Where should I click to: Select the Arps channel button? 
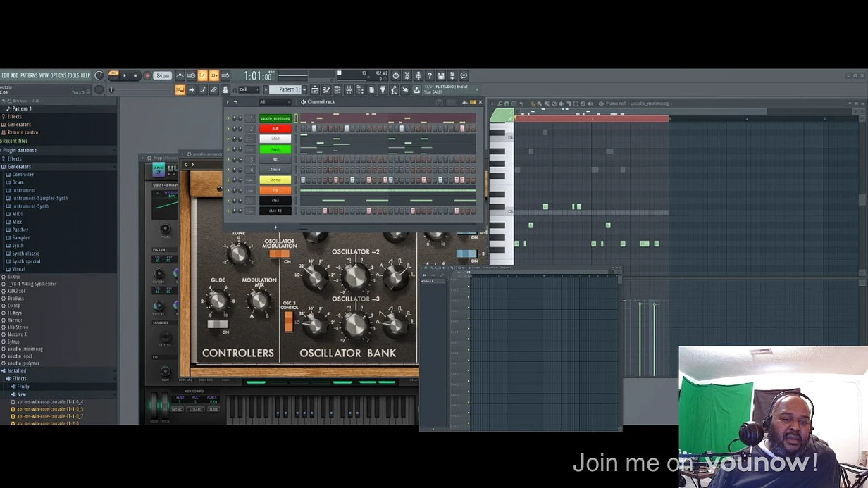coord(275,149)
